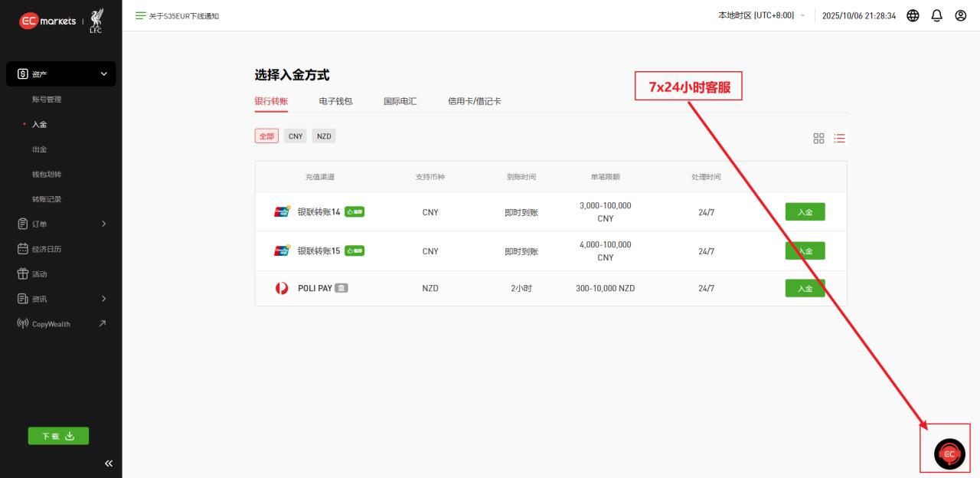
Task: Open the local timezone UTC+8:00 dropdown
Action: coord(762,15)
